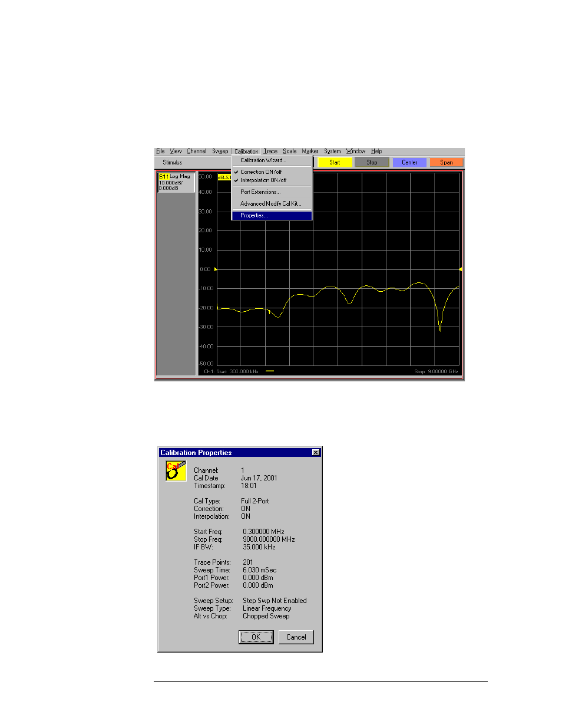
Task: Toggle Correction ON/off menu item
Action: tap(272, 172)
